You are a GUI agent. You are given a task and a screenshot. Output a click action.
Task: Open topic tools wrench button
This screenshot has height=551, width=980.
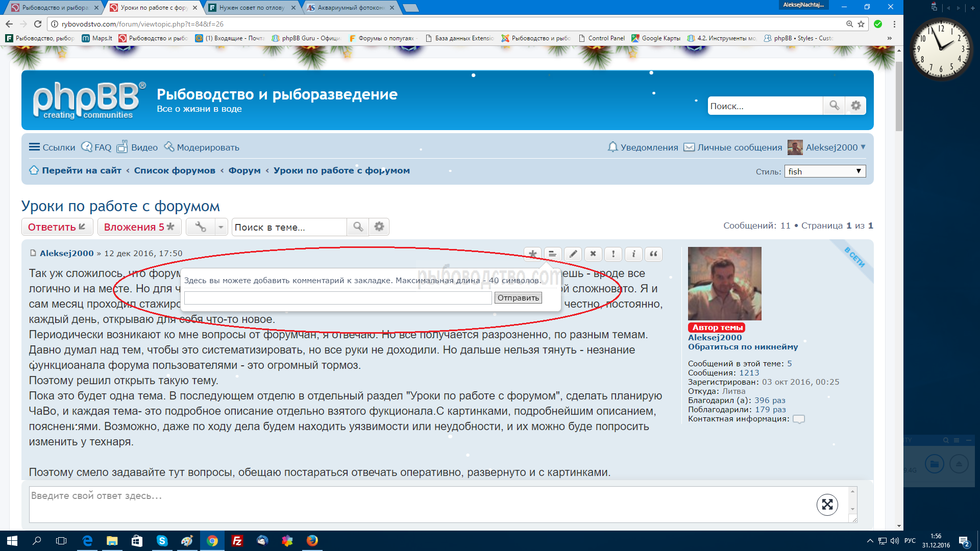(201, 227)
